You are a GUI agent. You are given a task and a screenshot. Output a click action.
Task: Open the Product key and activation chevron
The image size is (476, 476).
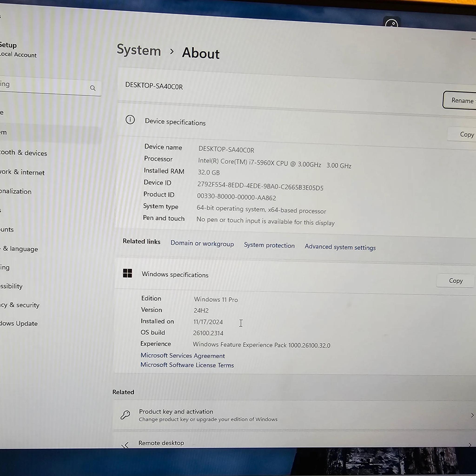click(x=472, y=415)
